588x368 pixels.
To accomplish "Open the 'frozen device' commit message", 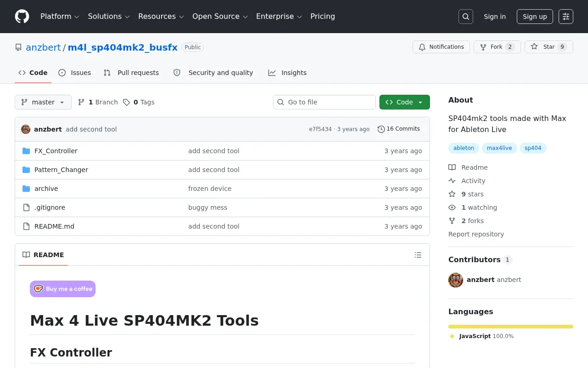I will pos(210,189).
